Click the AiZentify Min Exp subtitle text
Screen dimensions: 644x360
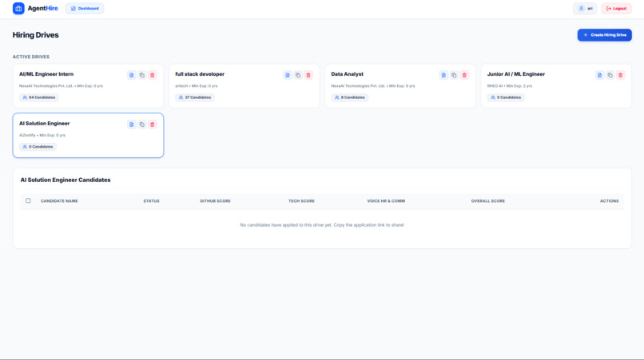pyautogui.click(x=42, y=135)
